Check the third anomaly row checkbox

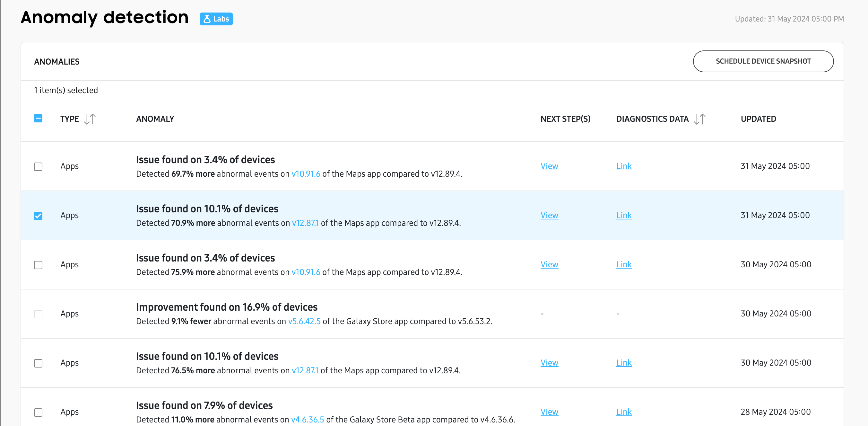(38, 264)
